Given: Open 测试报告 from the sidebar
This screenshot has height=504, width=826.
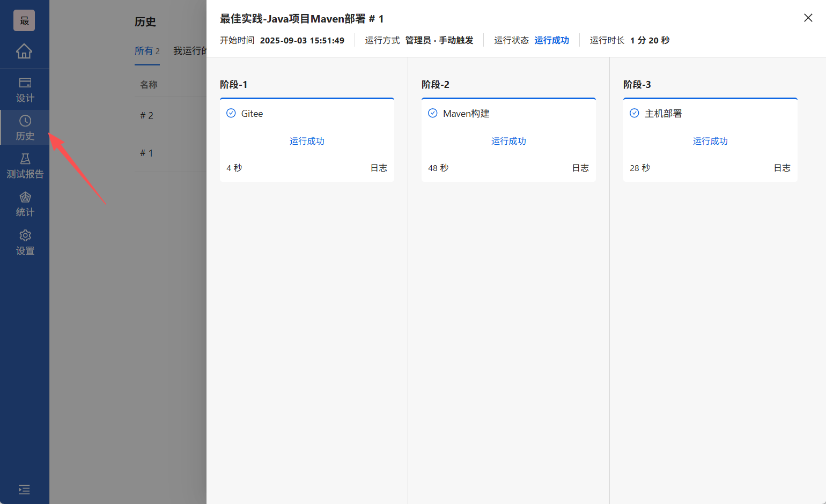Looking at the screenshot, I should (x=25, y=165).
